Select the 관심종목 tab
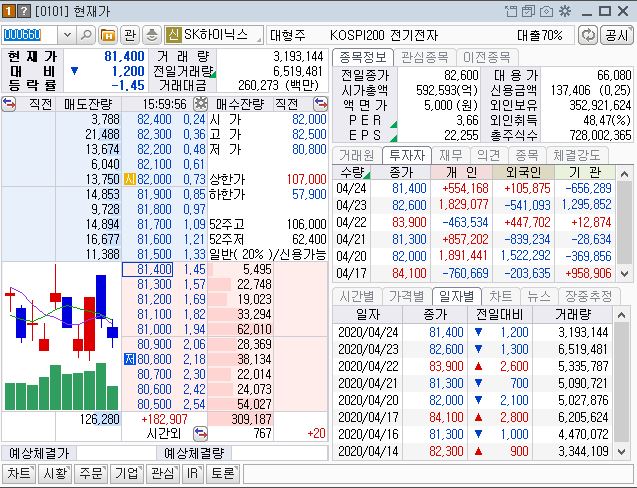Viewport: 637px width, 488px height. [x=425, y=57]
